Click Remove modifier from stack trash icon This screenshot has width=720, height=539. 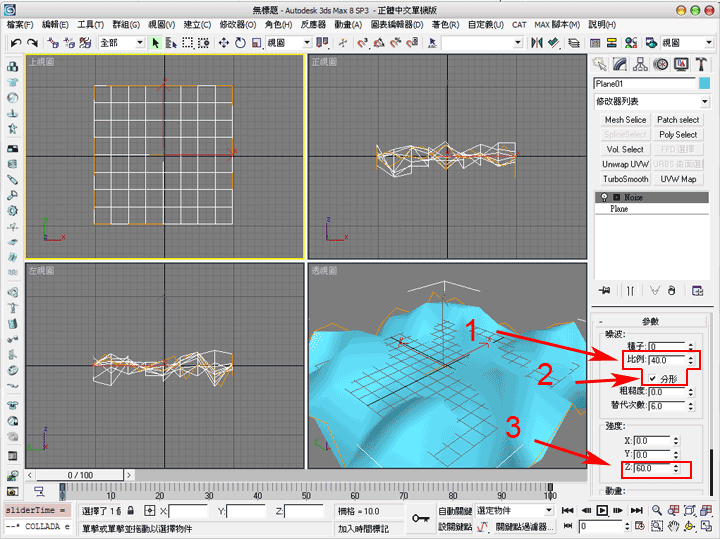point(672,291)
